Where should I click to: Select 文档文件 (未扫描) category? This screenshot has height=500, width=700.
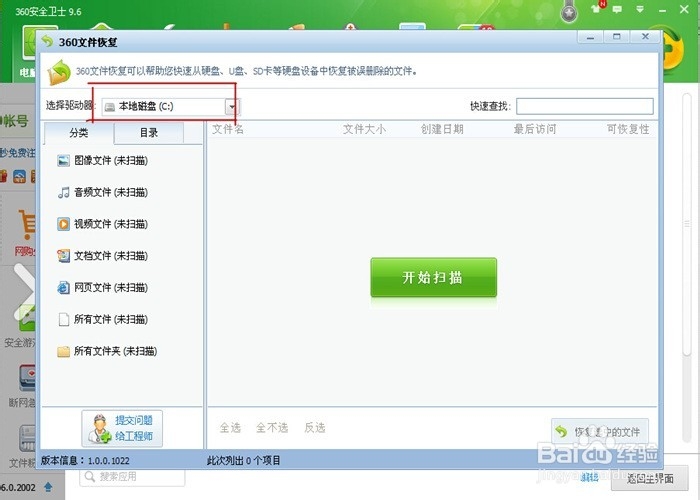pyautogui.click(x=102, y=256)
